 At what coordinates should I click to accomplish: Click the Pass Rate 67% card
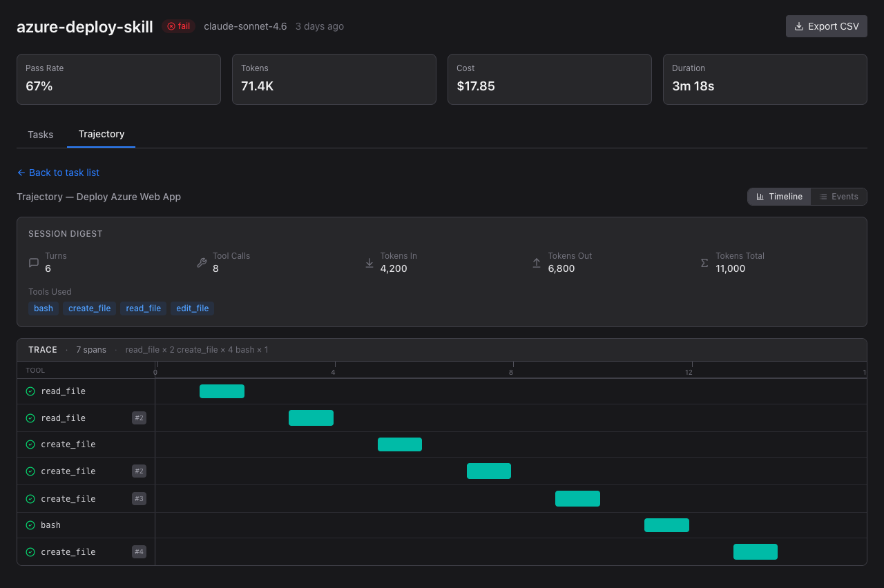point(119,79)
